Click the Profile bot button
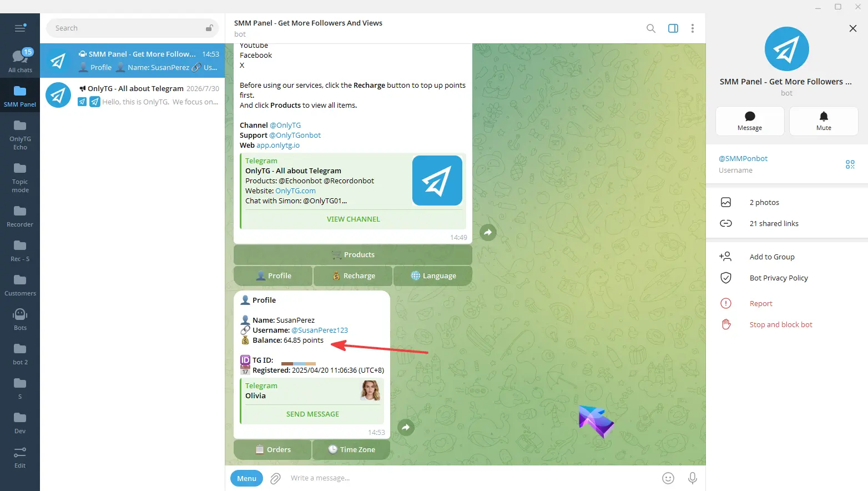The width and height of the screenshot is (868, 491). [273, 275]
